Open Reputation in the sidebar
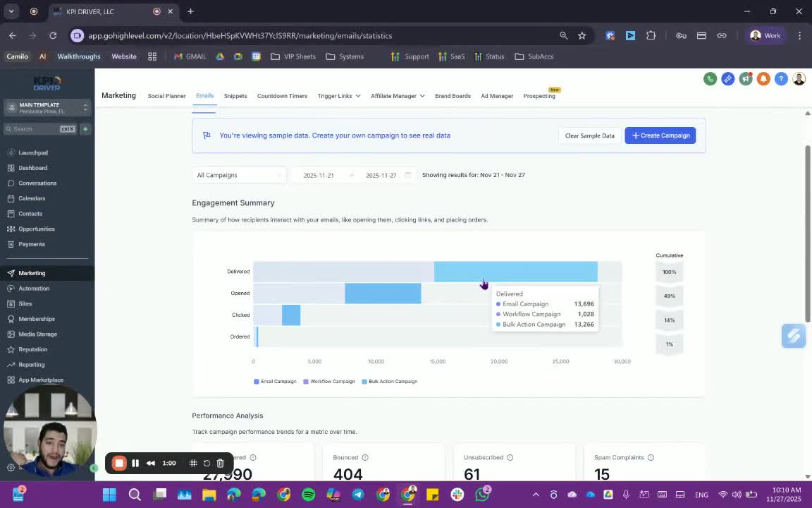Screen dimensions: 812x508 pos(32,349)
